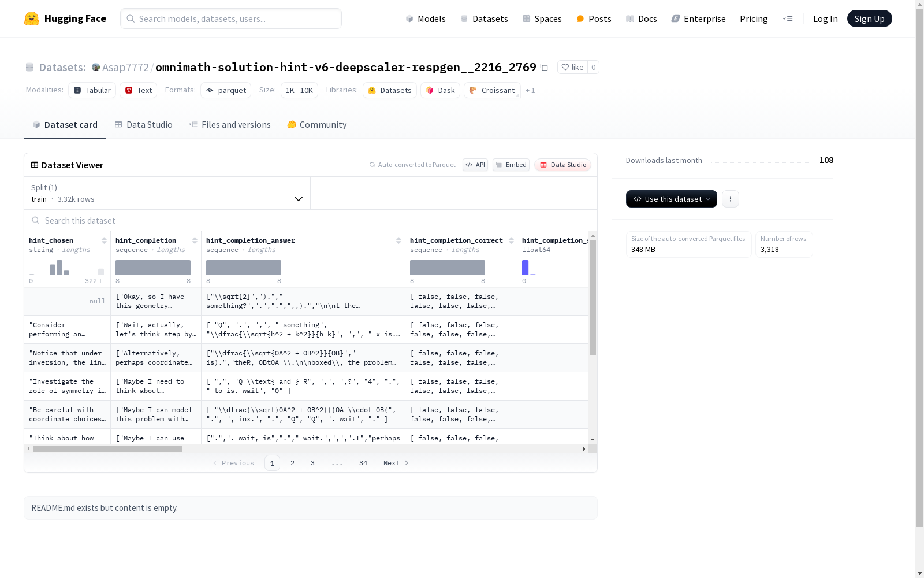This screenshot has height=578, width=924.
Task: Go to Posts in the navigation
Action: coord(594,18)
